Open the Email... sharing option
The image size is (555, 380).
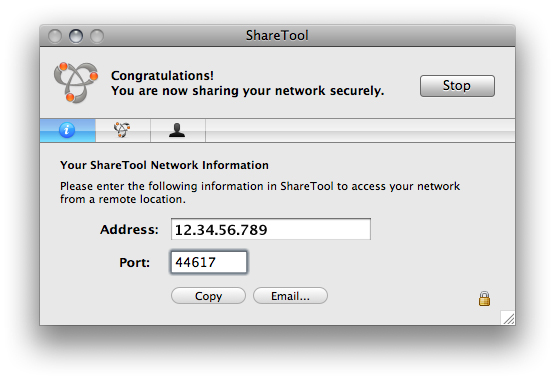pyautogui.click(x=290, y=296)
